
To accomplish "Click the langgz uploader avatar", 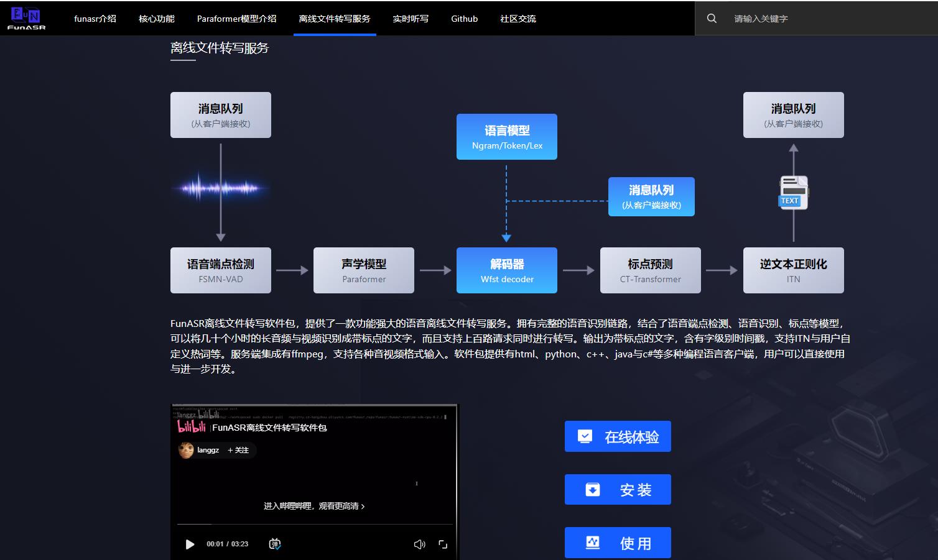I will click(186, 450).
